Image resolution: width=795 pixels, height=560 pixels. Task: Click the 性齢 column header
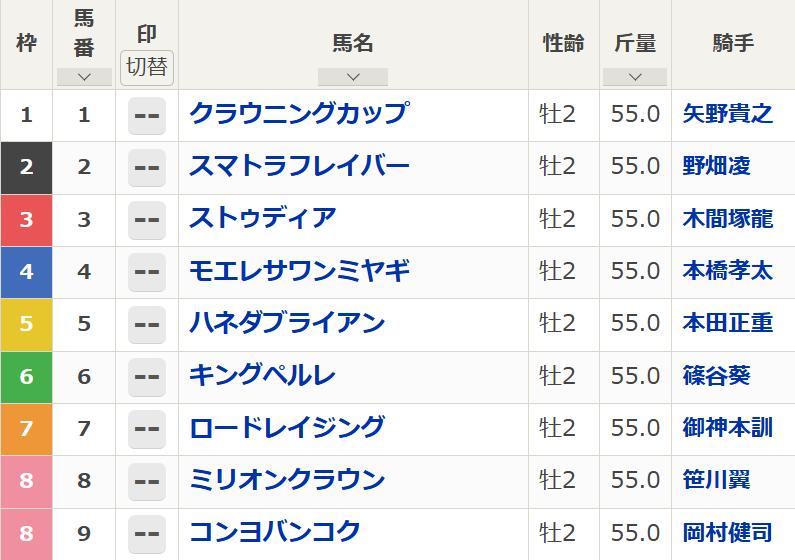[x=564, y=44]
